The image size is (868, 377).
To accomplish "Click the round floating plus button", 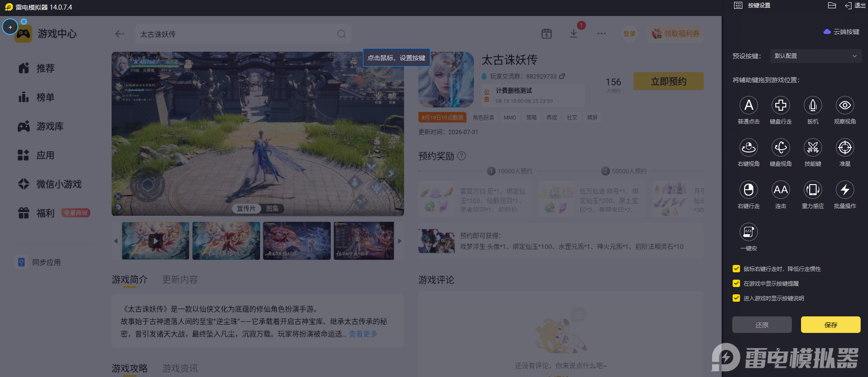I will click(x=10, y=27).
